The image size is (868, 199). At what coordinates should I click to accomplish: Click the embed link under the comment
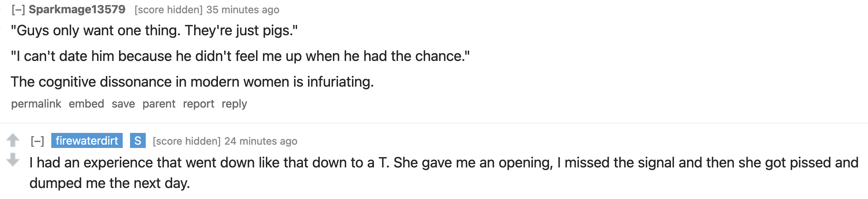(86, 104)
